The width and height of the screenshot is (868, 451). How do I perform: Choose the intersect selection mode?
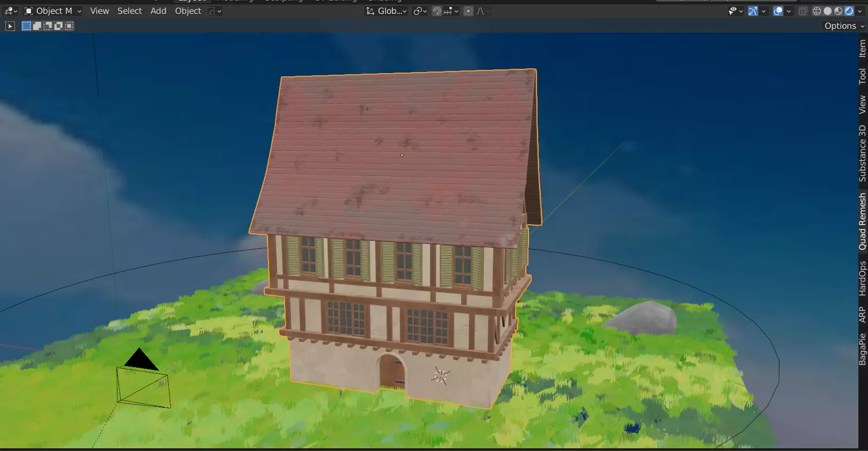pyautogui.click(x=69, y=26)
